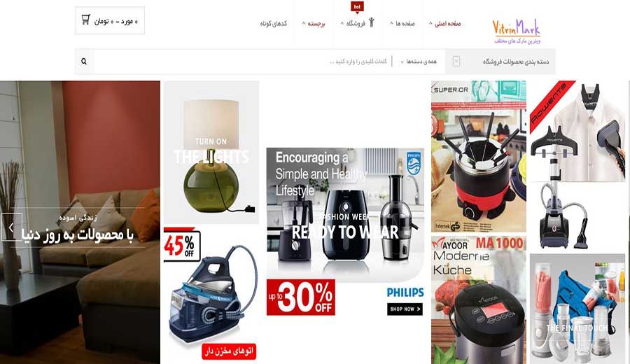
Task: Click the Philips shield logo in banner
Action: (x=414, y=163)
